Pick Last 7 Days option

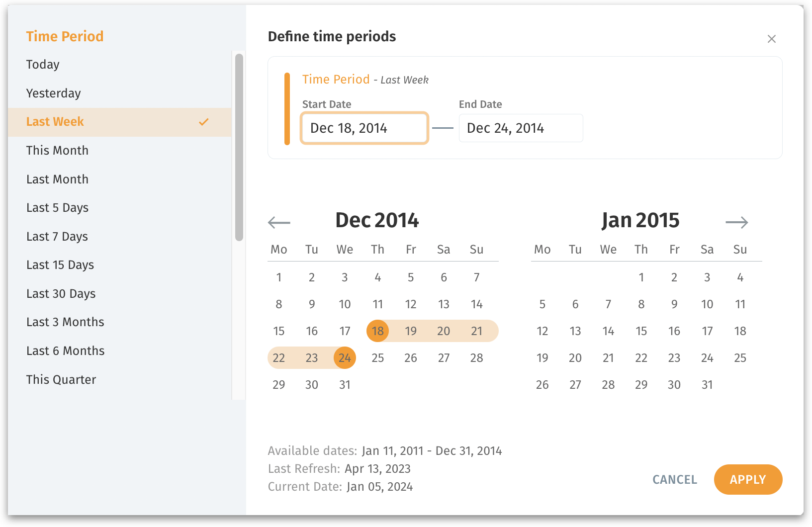tap(57, 237)
